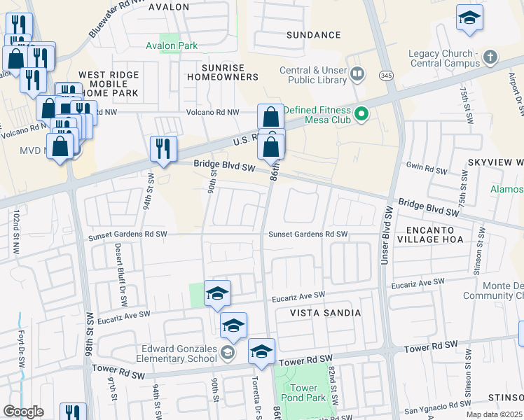Click the route 345 highway shield
The width and height of the screenshot is (524, 420).
coord(386,76)
